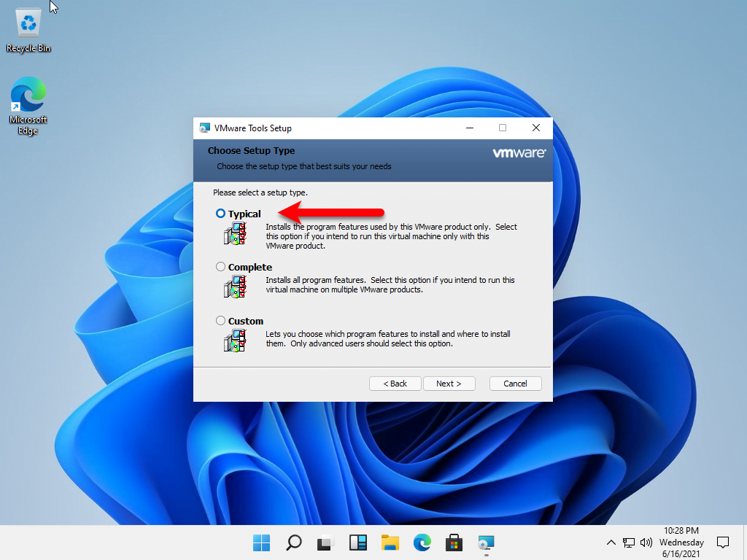747x560 pixels.
Task: Open Microsoft Store from the taskbar
Action: tap(454, 542)
